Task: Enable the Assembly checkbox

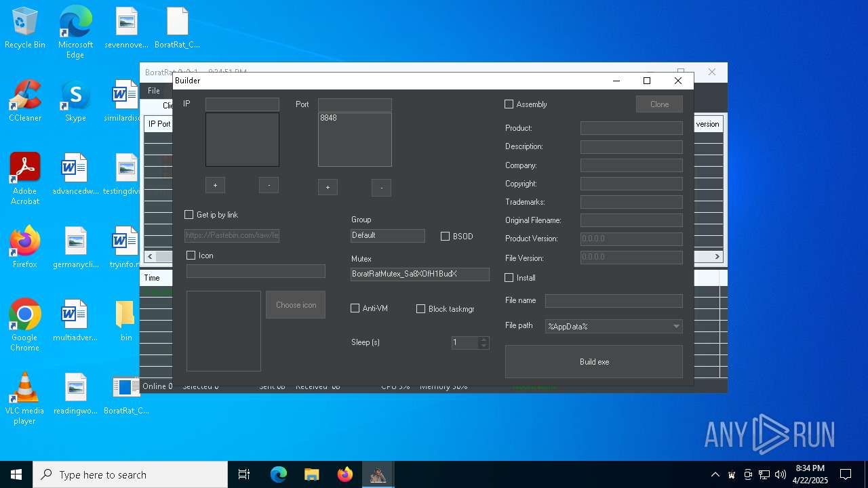Action: point(509,104)
